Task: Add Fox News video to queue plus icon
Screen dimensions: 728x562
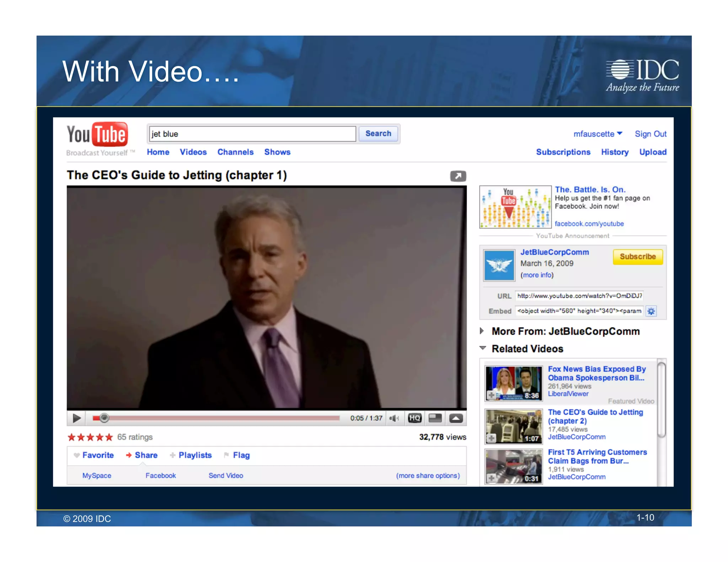Action: coord(491,395)
